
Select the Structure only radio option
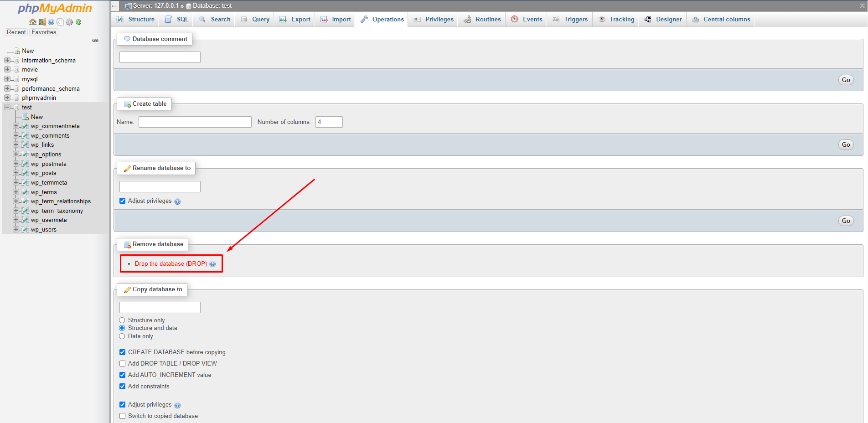(122, 320)
